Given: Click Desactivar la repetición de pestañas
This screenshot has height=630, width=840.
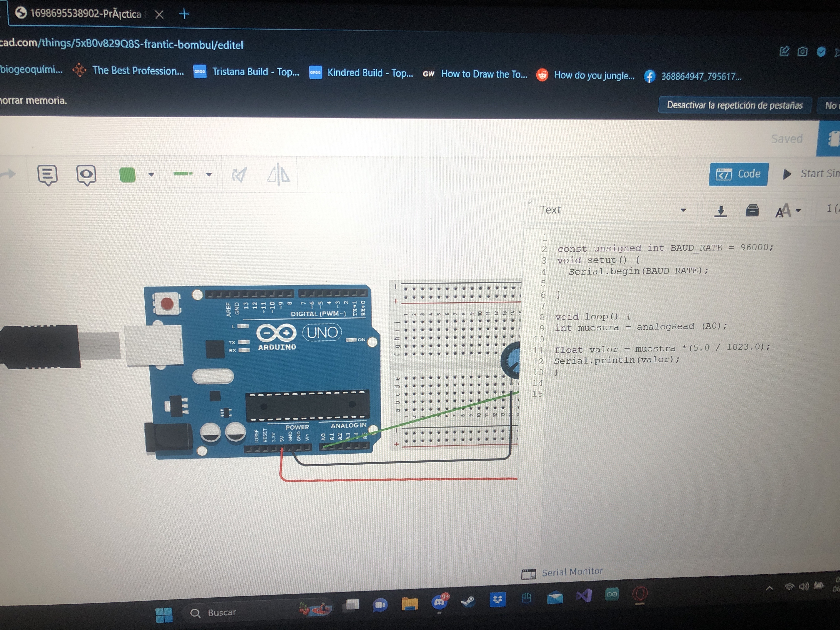Looking at the screenshot, I should [734, 105].
